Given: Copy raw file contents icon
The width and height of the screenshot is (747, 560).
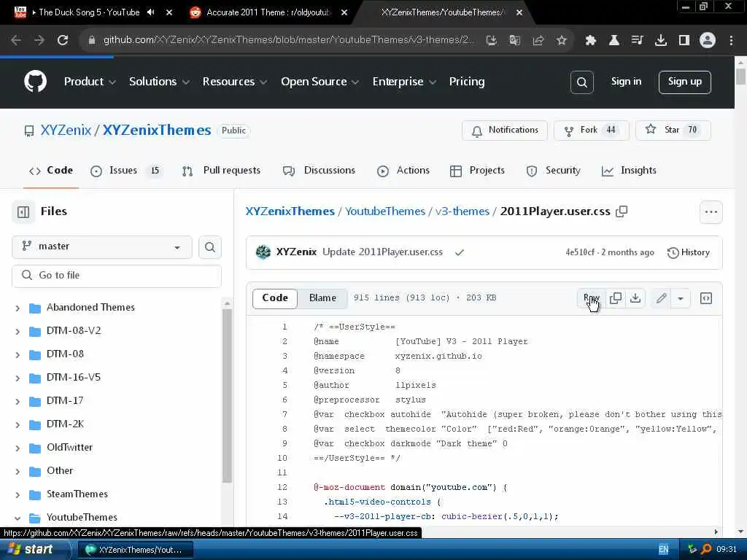Looking at the screenshot, I should 616,298.
